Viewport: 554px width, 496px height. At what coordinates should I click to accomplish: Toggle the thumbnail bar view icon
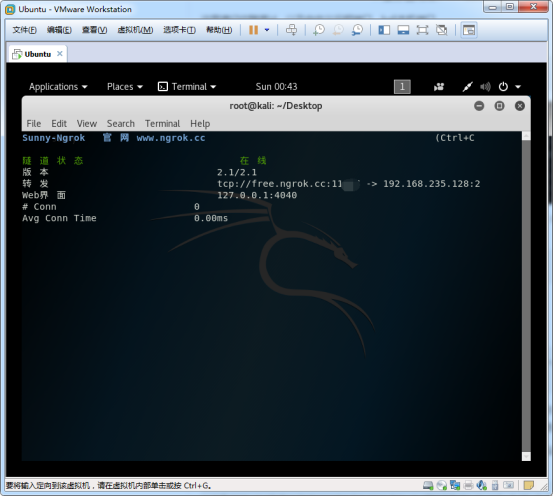[x=403, y=30]
